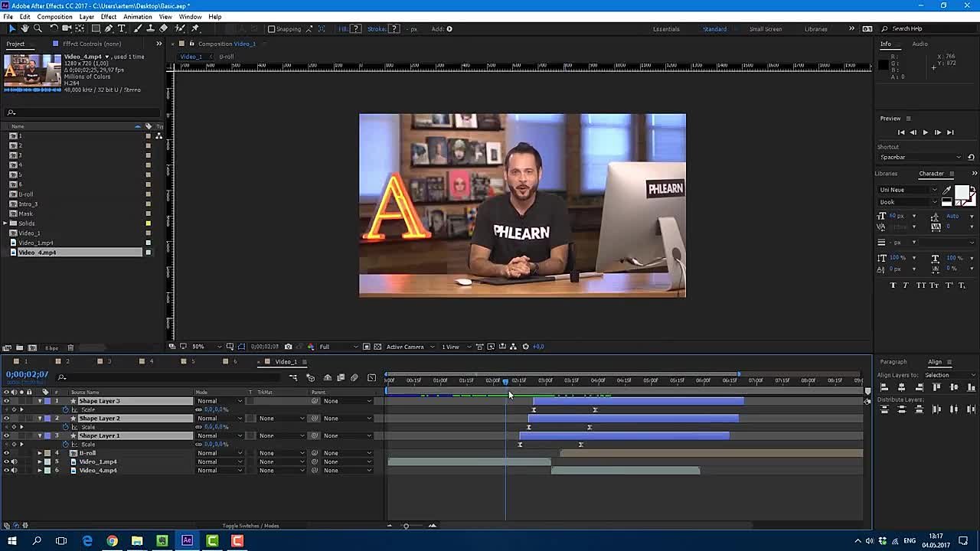The height and width of the screenshot is (551, 980).
Task: Choose the Pen tool
Action: (109, 28)
